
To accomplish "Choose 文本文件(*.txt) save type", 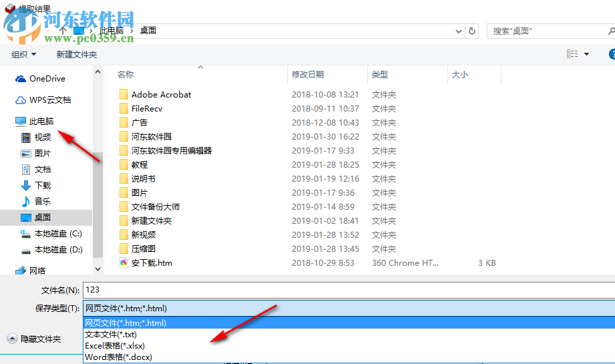I will pos(349,334).
